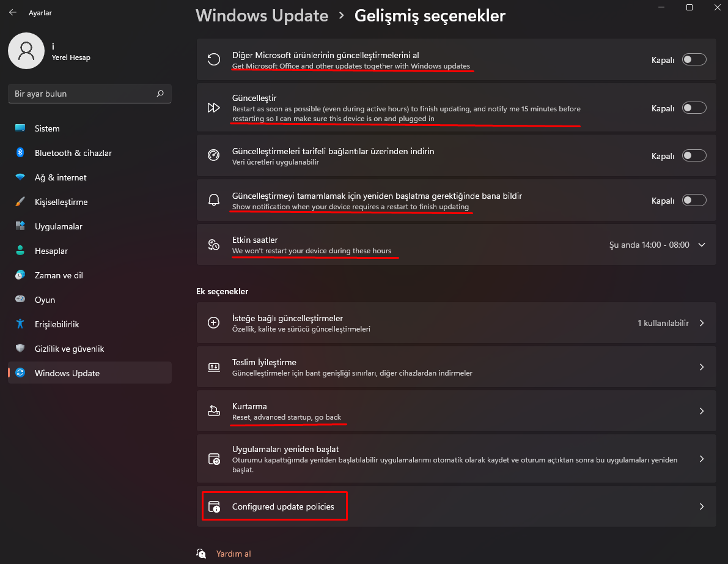Turn on tarifeli bağlantılar download toggle
Image resolution: width=728 pixels, height=564 pixels.
pos(694,156)
